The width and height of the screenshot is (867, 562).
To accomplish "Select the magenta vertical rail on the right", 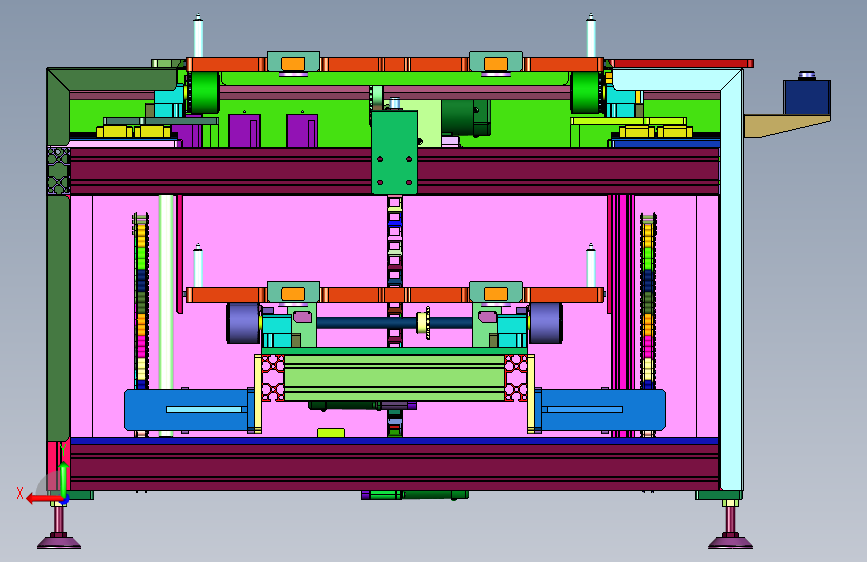I will [x=623, y=315].
